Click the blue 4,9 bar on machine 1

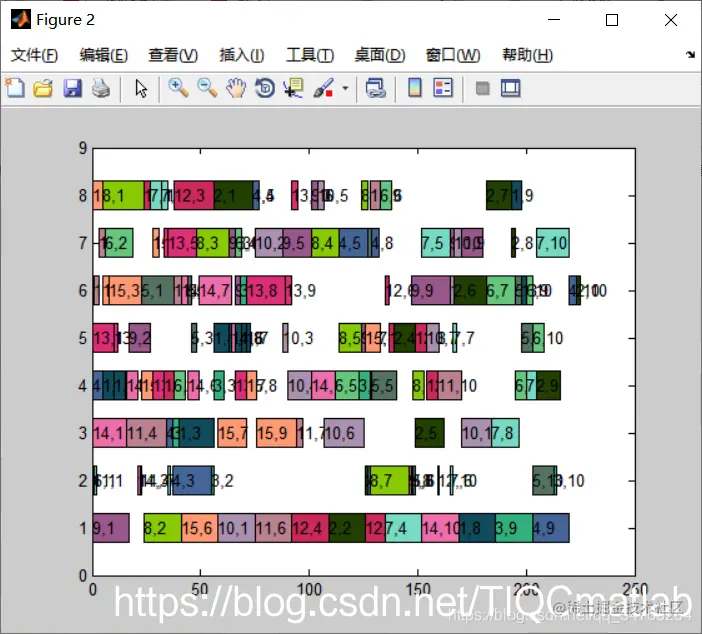coord(551,528)
